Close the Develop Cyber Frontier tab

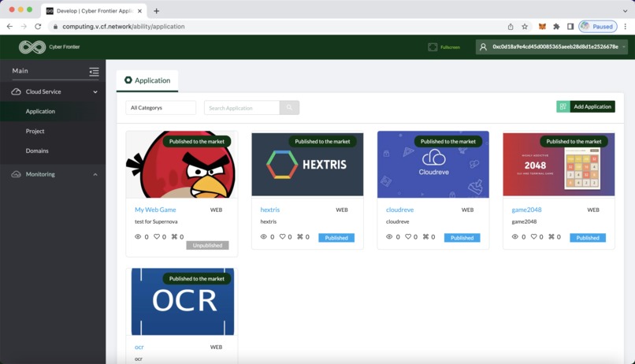tap(139, 11)
